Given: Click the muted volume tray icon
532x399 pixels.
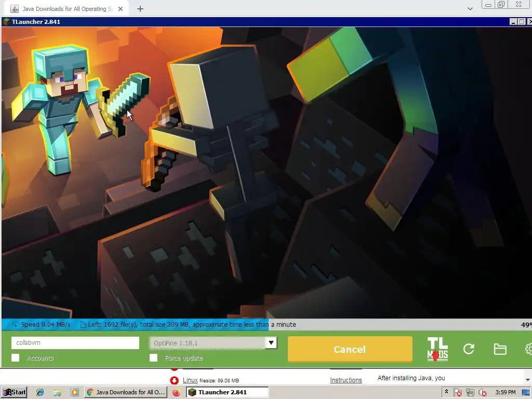Looking at the screenshot, I should 483,393.
